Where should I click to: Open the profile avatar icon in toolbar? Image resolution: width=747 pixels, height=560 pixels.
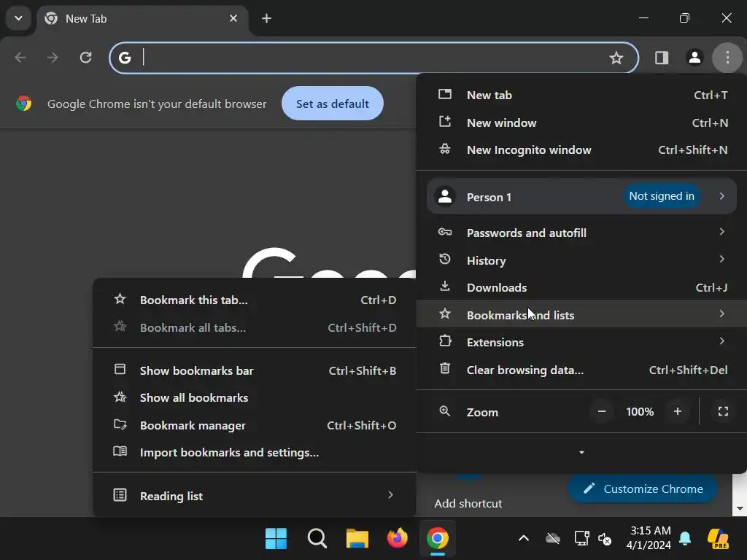tap(694, 58)
